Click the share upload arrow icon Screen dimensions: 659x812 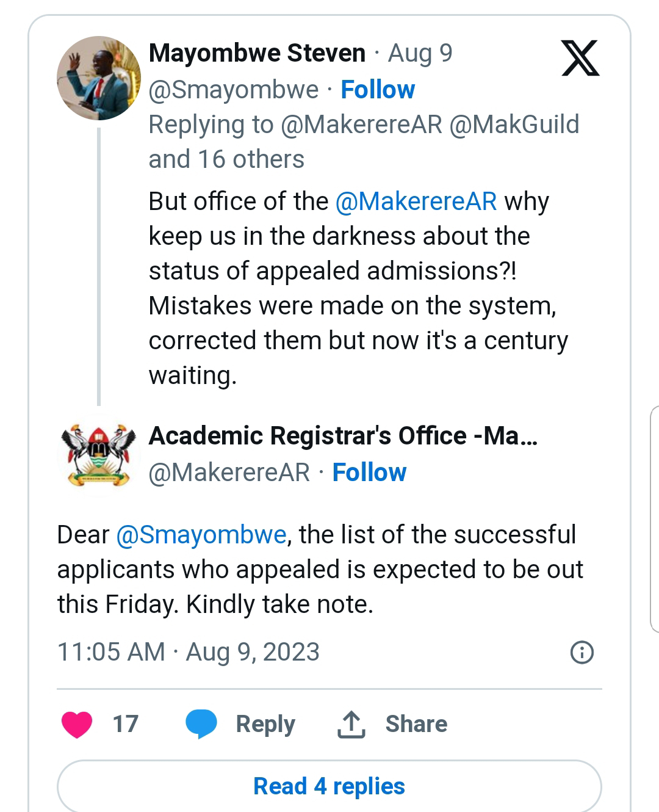[x=351, y=724]
